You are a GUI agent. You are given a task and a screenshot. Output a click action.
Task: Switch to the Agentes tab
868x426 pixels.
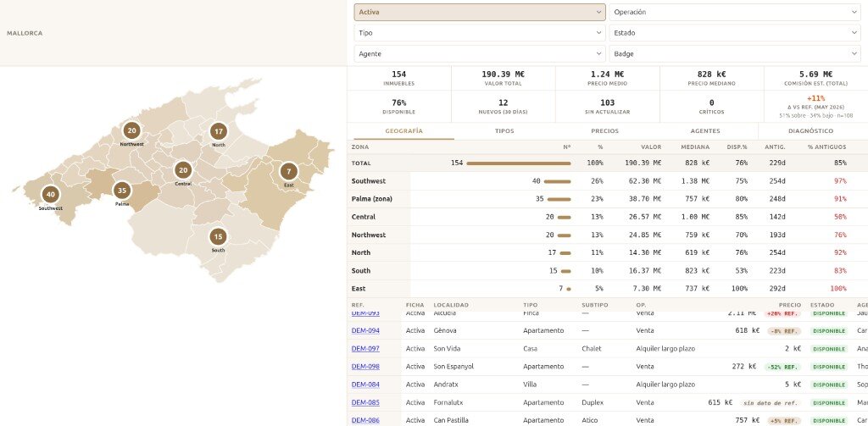click(706, 131)
